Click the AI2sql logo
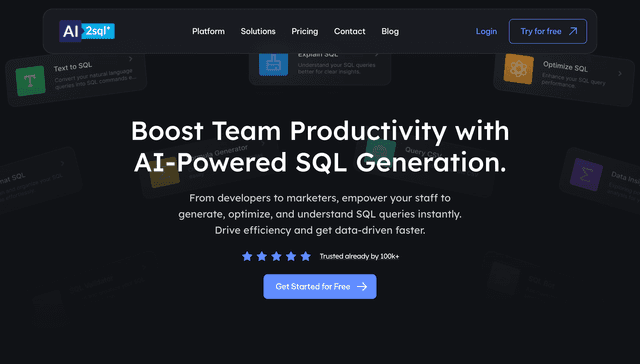Viewport: 640px width, 364px height. coord(87,31)
